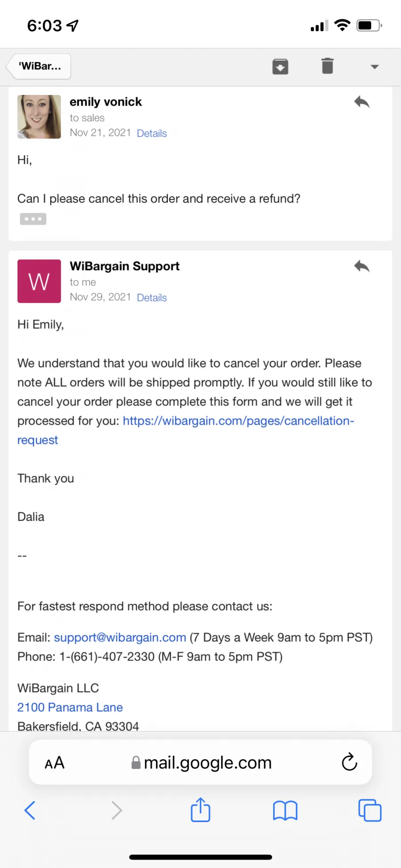Open the wibargain cancellation-request link
The width and height of the screenshot is (401, 868).
click(186, 430)
